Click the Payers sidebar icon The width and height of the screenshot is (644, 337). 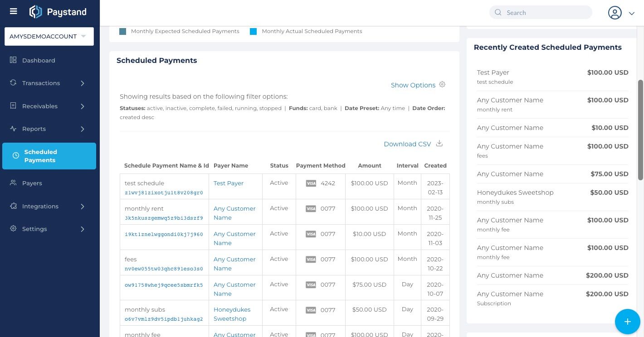click(x=14, y=183)
